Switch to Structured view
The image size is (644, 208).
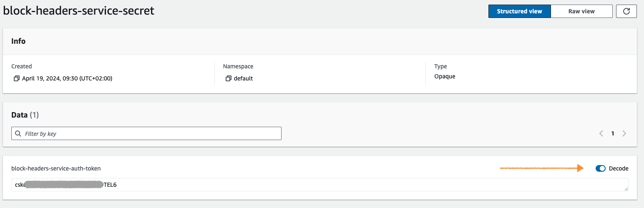pyautogui.click(x=520, y=11)
